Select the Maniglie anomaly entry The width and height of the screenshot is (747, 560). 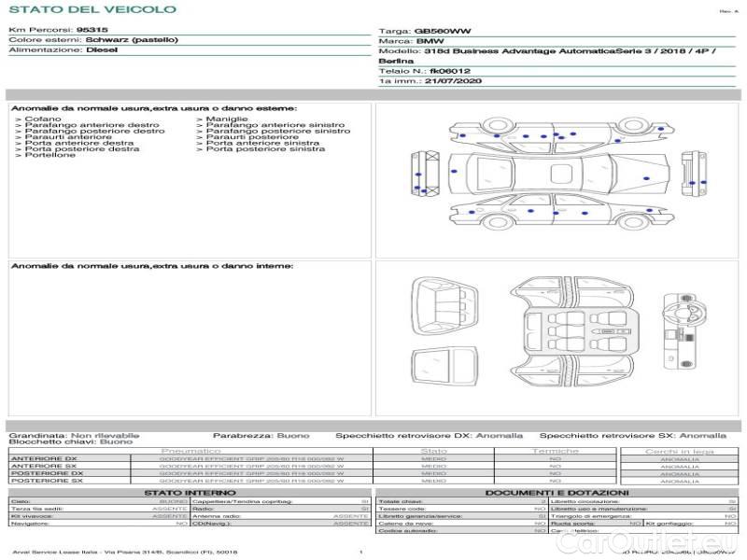[x=225, y=119]
